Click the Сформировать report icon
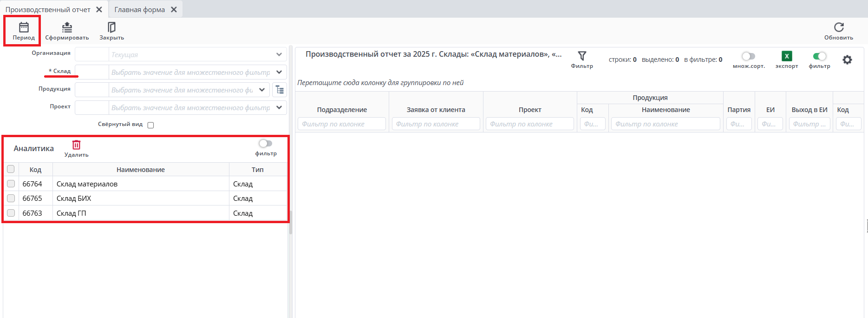The width and height of the screenshot is (868, 318). tap(67, 28)
